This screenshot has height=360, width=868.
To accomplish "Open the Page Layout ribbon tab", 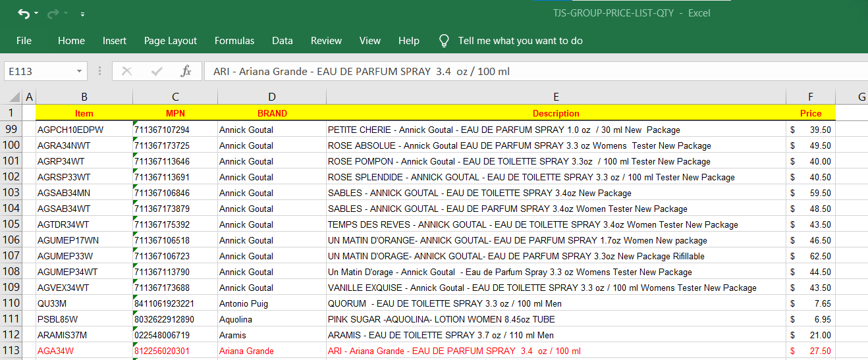I will tap(171, 41).
